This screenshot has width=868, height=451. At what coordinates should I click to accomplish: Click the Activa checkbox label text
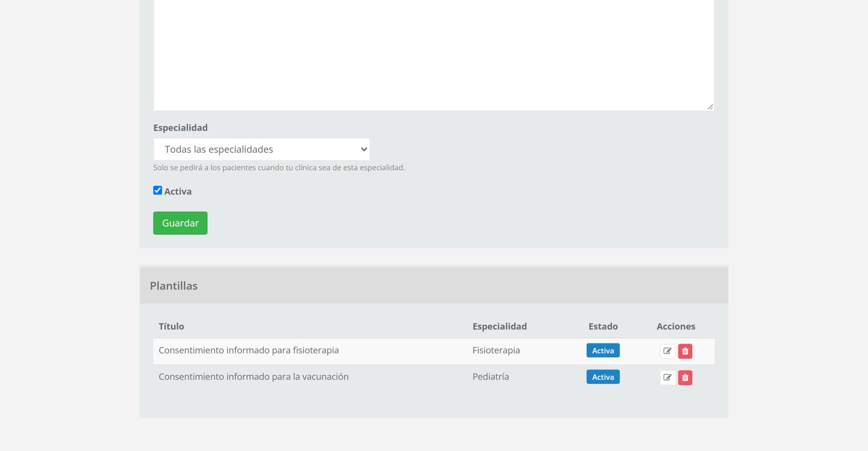(x=178, y=191)
